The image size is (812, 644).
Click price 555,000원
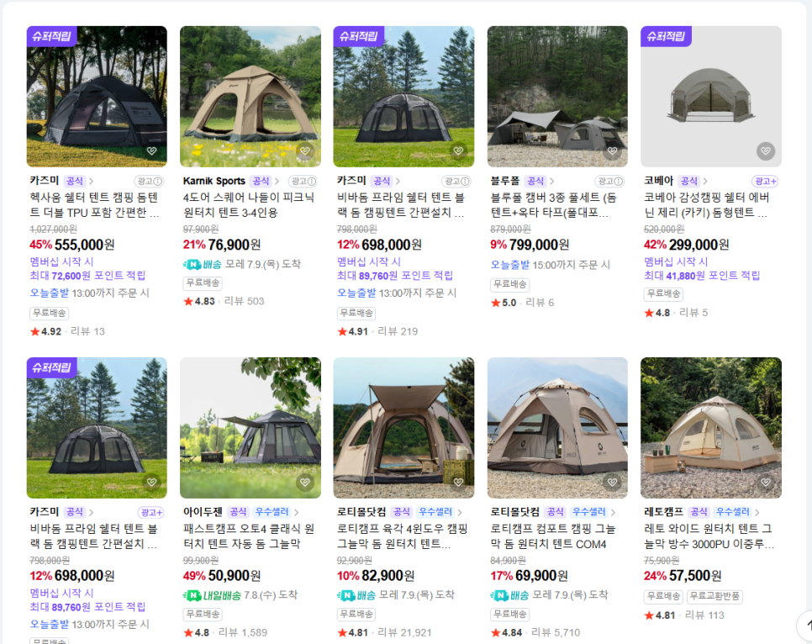[x=84, y=245]
